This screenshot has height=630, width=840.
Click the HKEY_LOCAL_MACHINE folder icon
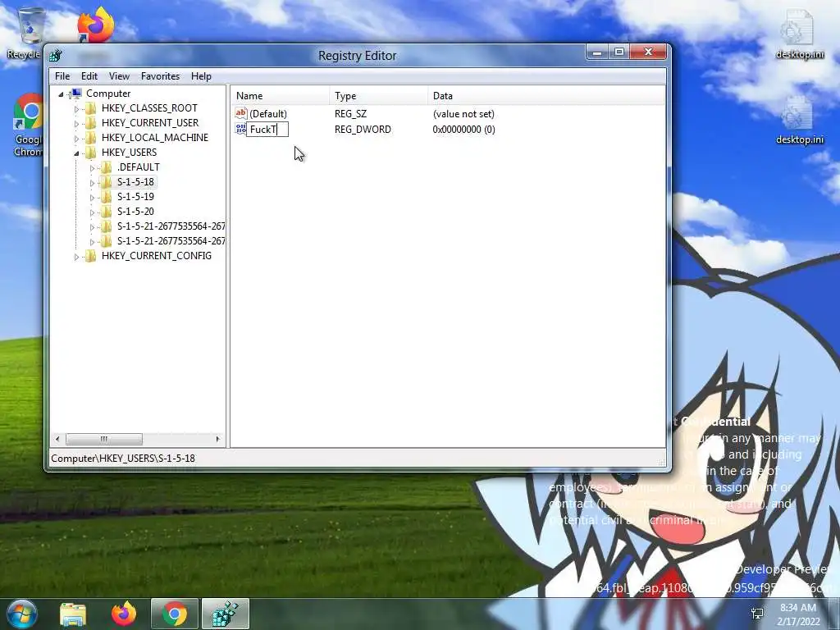click(90, 138)
